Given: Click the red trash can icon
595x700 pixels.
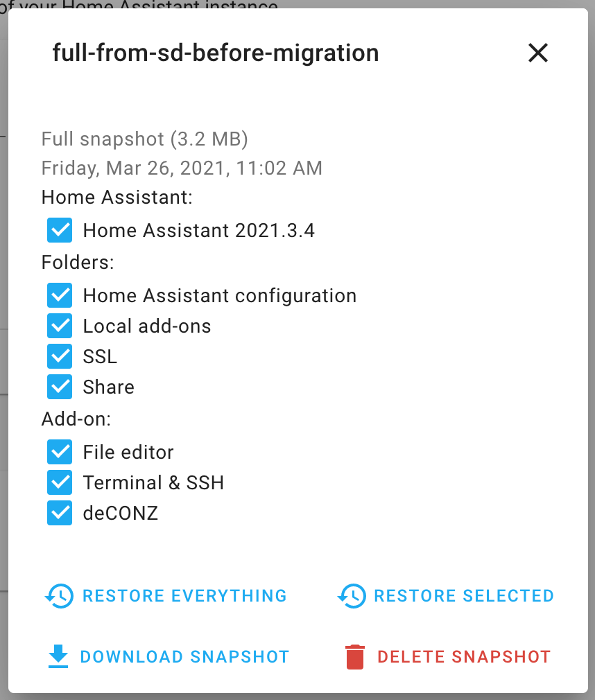Looking at the screenshot, I should (x=354, y=656).
